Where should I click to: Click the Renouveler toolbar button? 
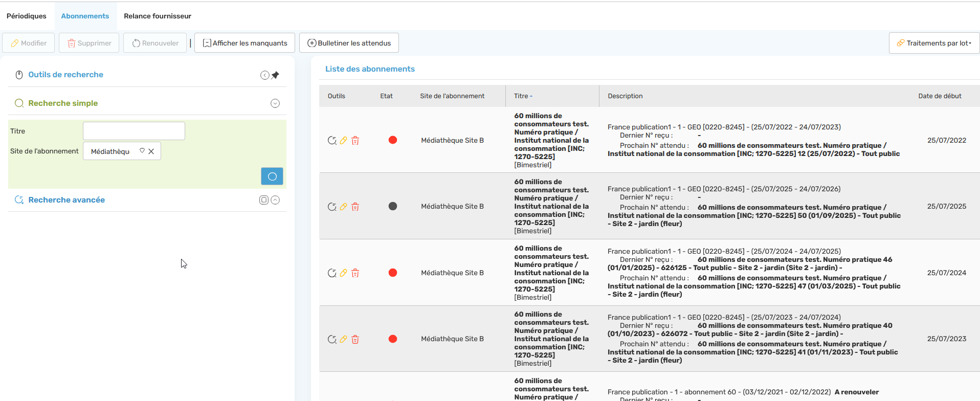[x=155, y=43]
